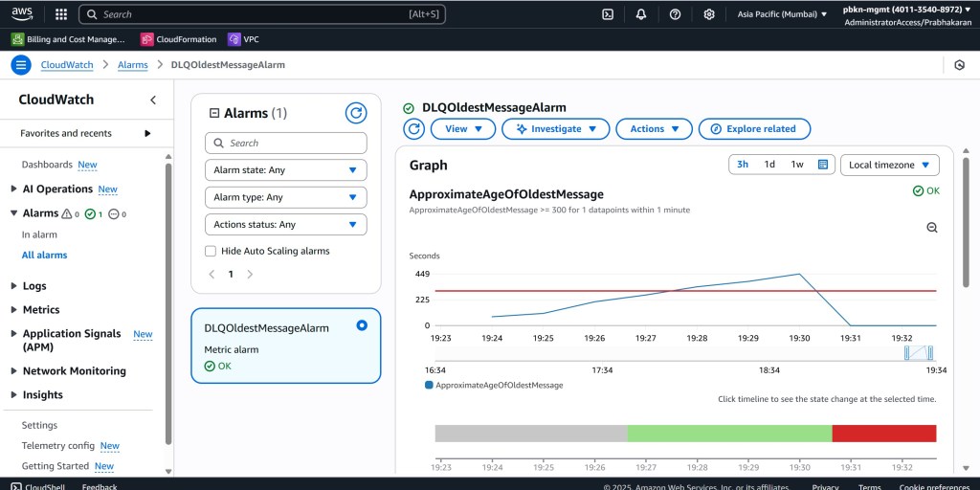
Task: Go to All alarms in sidebar
Action: point(44,256)
